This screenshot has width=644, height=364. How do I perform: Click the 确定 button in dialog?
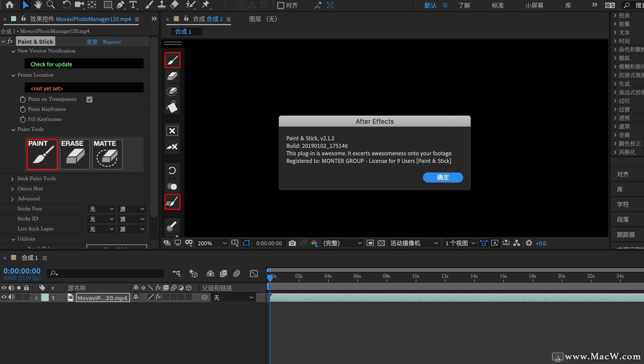(443, 177)
